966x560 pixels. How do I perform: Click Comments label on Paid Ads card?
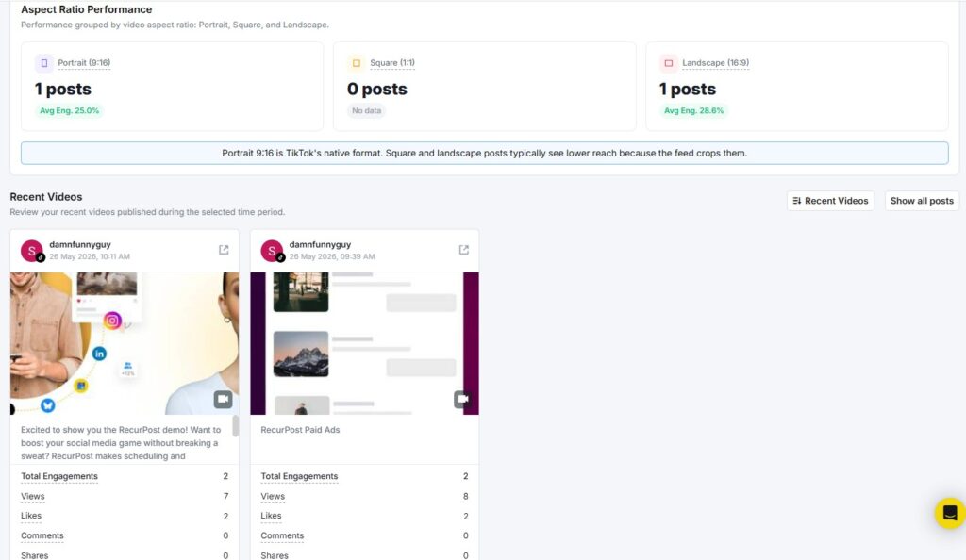(x=282, y=535)
